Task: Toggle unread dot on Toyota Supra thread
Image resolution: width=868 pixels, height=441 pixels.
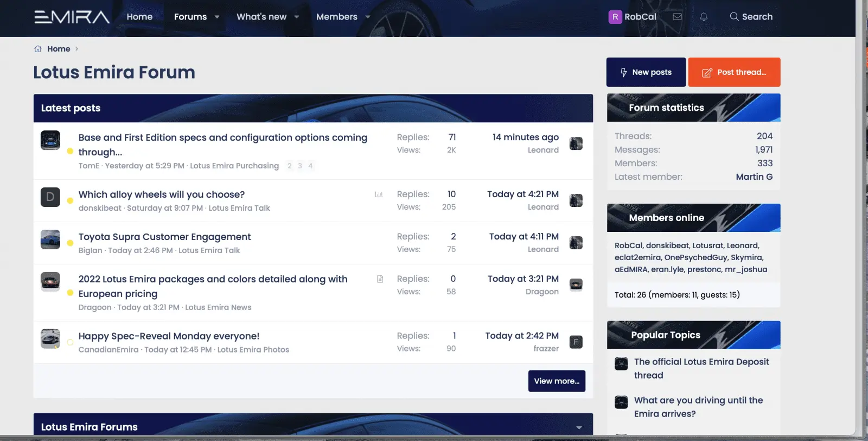Action: [x=70, y=243]
